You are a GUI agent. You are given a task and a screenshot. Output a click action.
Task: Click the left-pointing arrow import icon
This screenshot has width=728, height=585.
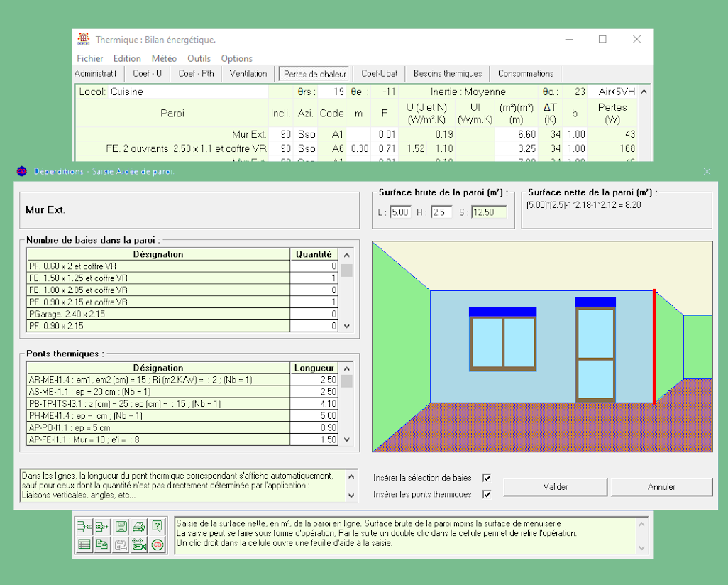pyautogui.click(x=84, y=526)
